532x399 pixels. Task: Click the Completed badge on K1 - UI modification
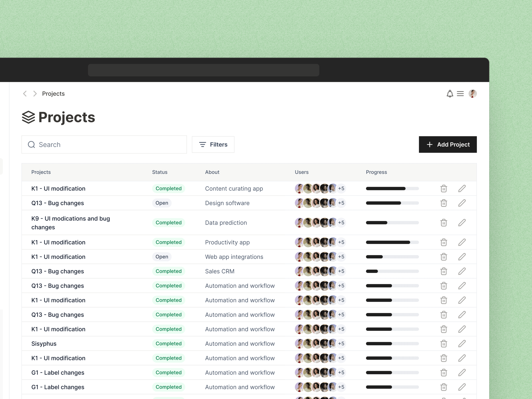tap(168, 188)
